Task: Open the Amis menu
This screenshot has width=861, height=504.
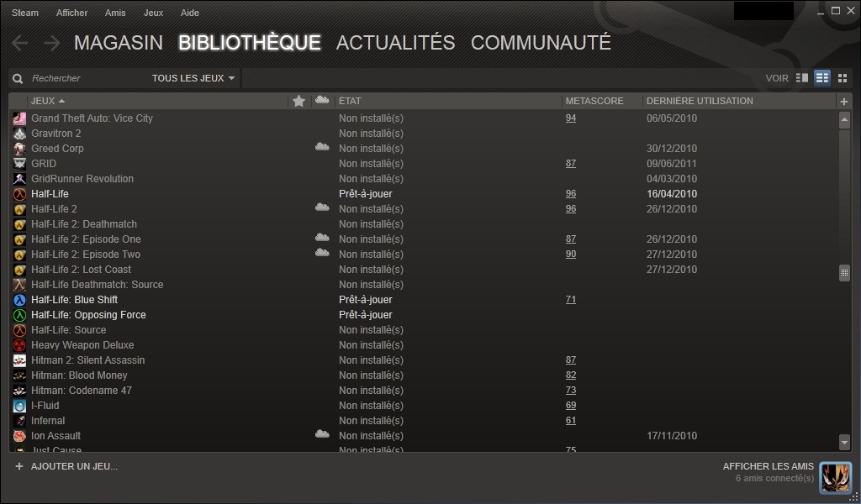Action: point(115,13)
